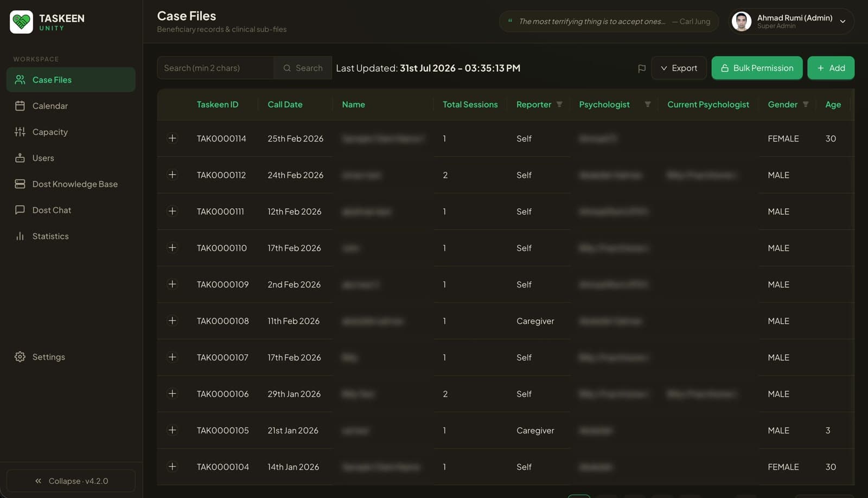Expand row TAK0000104
This screenshot has height=498, width=868.
pos(172,467)
